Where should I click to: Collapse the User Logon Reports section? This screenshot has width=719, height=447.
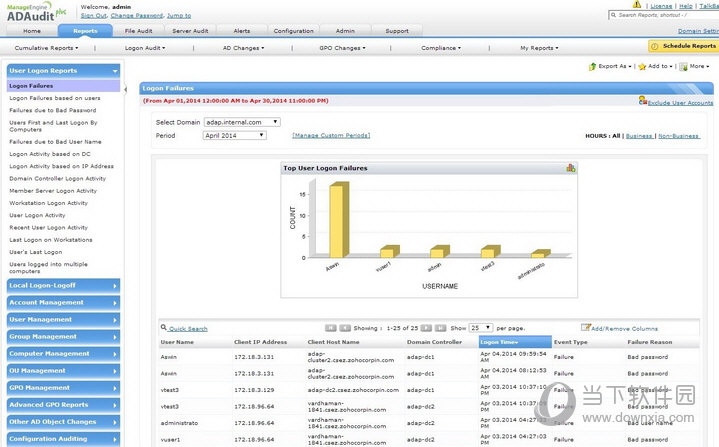(x=63, y=71)
